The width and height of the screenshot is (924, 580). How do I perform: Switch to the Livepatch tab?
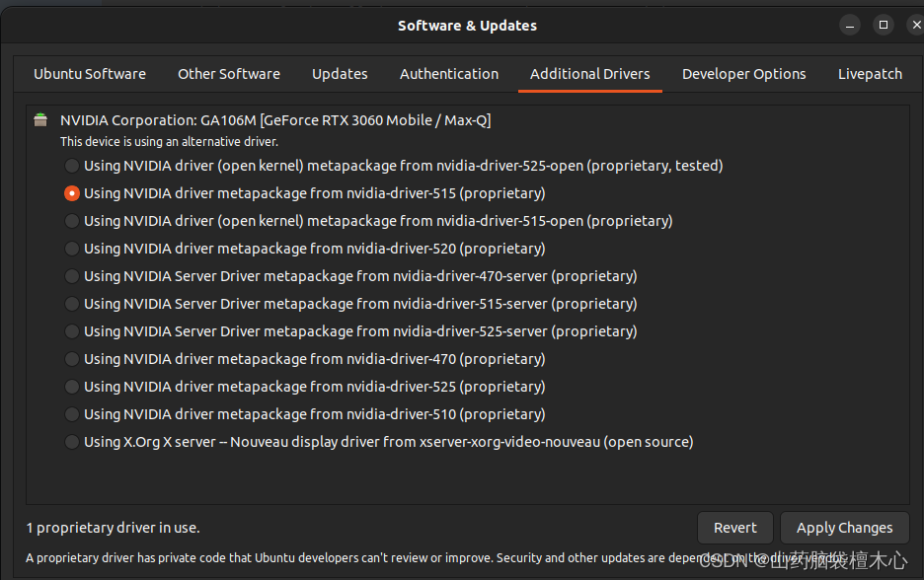point(870,74)
